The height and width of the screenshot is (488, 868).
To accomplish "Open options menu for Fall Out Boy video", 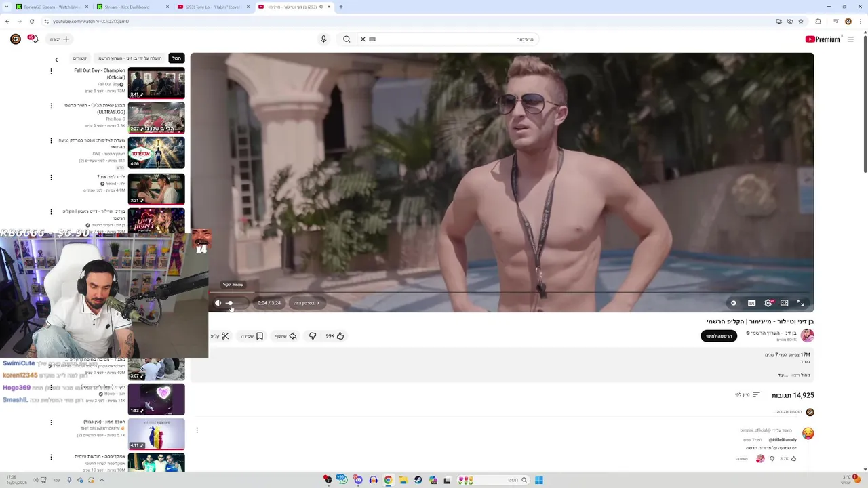I will pyautogui.click(x=51, y=71).
